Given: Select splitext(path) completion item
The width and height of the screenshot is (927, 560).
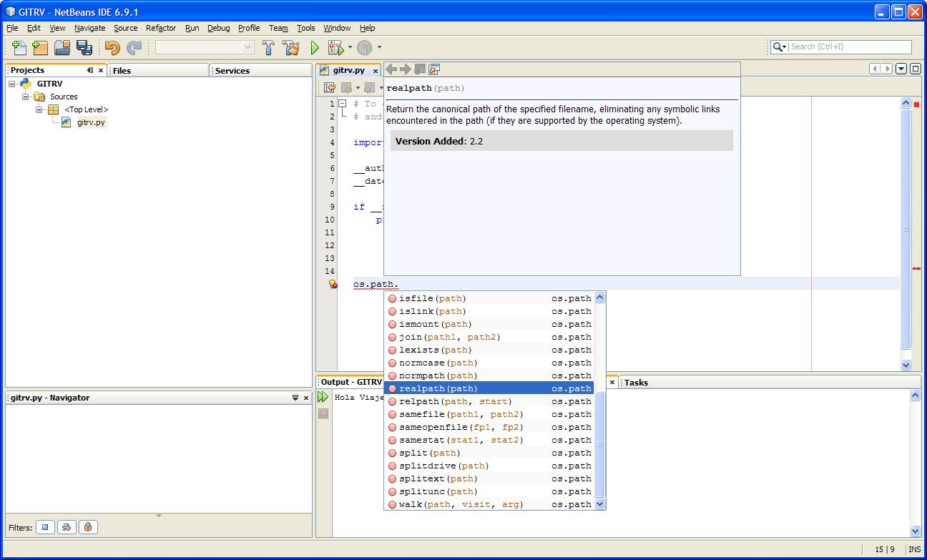Looking at the screenshot, I should point(489,478).
